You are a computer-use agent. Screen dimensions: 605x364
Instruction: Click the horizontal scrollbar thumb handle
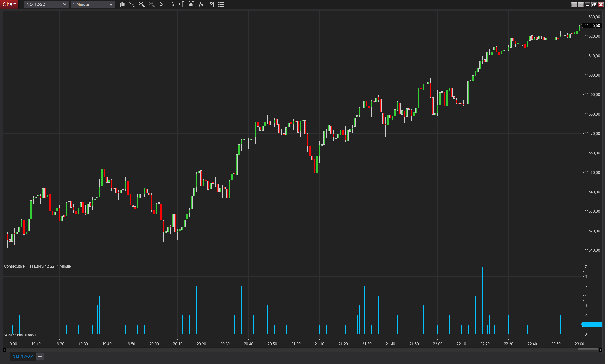pyautogui.click(x=588, y=350)
